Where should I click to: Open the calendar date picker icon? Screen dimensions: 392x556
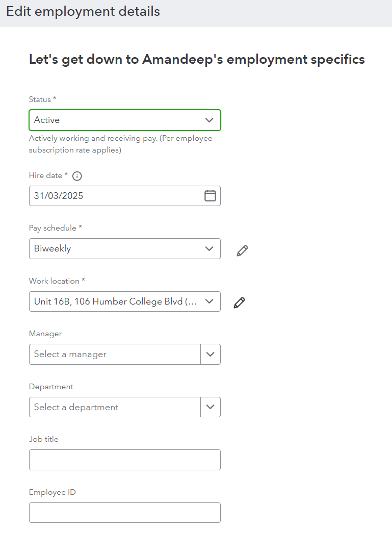pos(210,196)
